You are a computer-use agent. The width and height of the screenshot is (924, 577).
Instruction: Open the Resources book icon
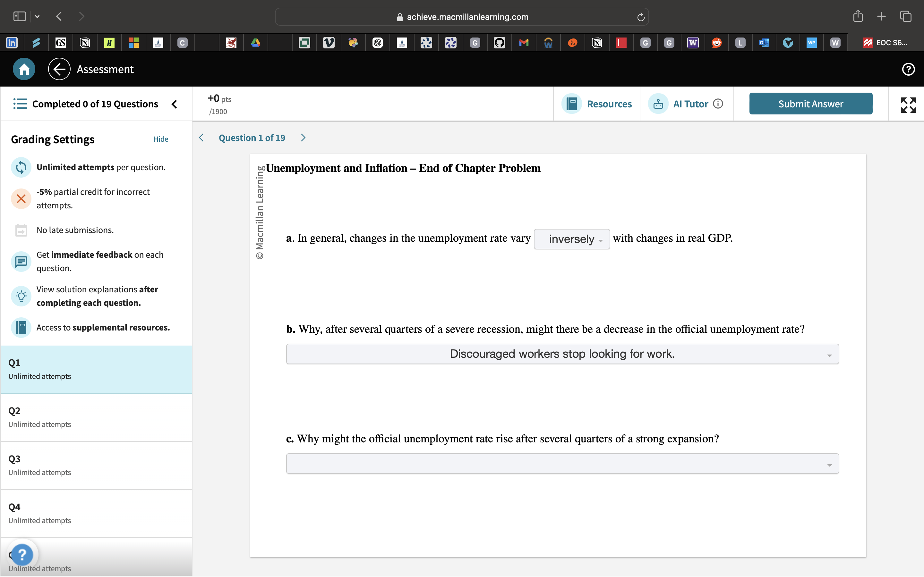click(572, 104)
